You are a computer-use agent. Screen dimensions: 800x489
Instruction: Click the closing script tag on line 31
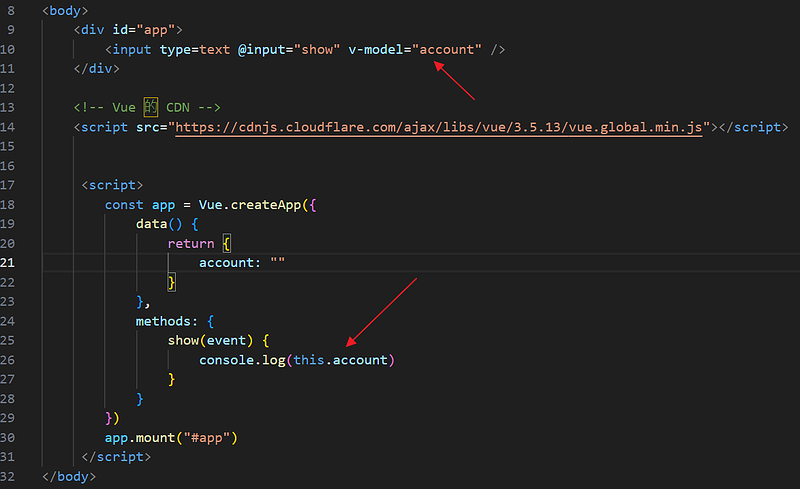(116, 457)
